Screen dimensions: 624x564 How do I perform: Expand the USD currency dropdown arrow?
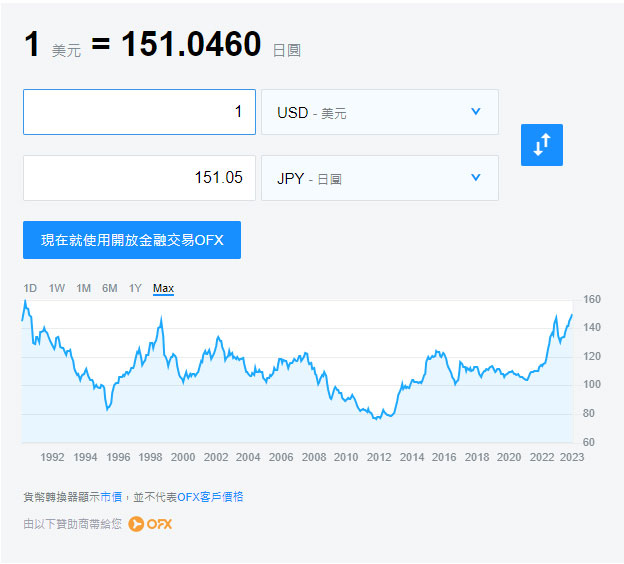[x=476, y=111]
